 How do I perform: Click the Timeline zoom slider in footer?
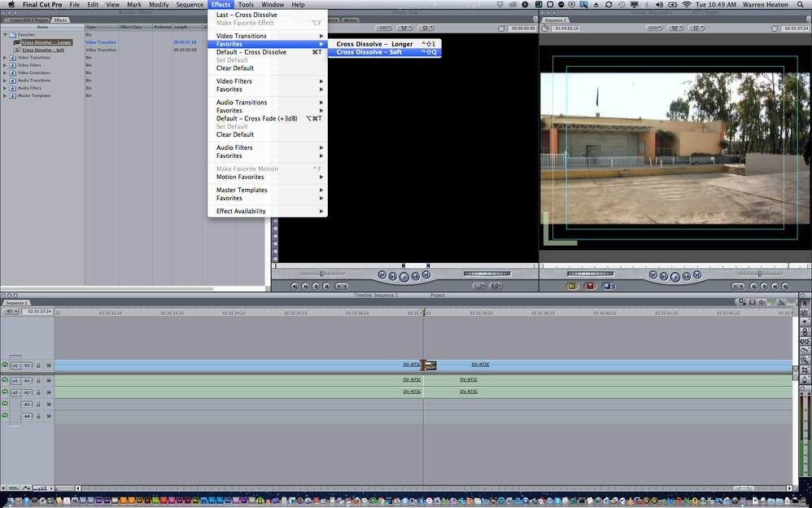pos(65,488)
